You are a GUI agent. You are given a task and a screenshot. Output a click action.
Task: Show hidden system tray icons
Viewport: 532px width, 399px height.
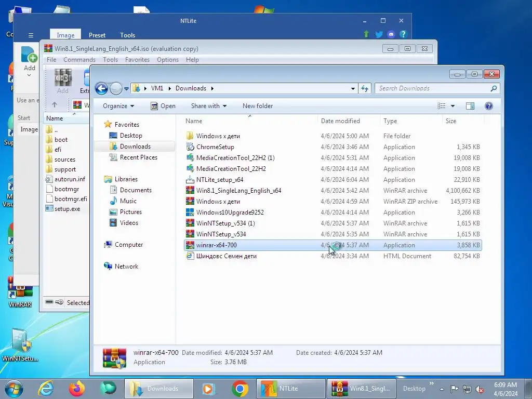[x=442, y=389]
